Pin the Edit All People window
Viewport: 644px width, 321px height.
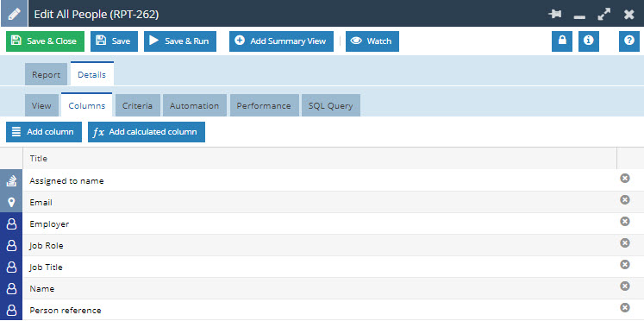point(555,15)
